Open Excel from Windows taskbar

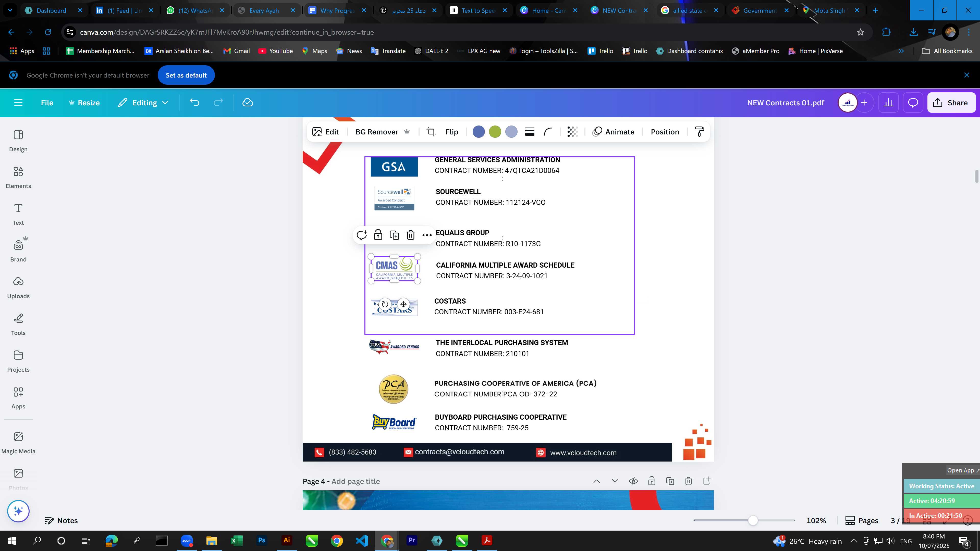(237, 540)
